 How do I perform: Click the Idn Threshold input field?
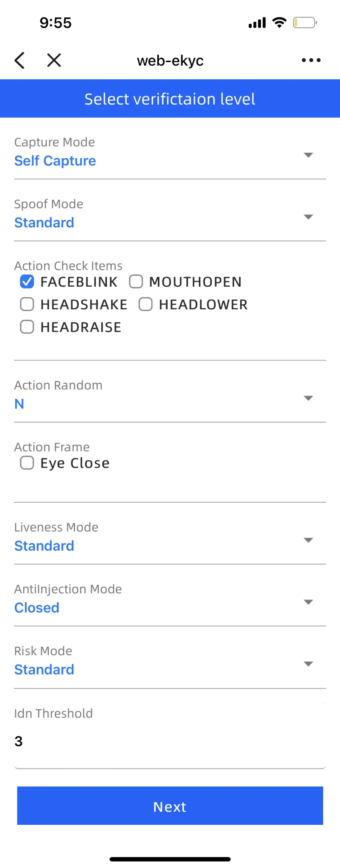pos(170,741)
